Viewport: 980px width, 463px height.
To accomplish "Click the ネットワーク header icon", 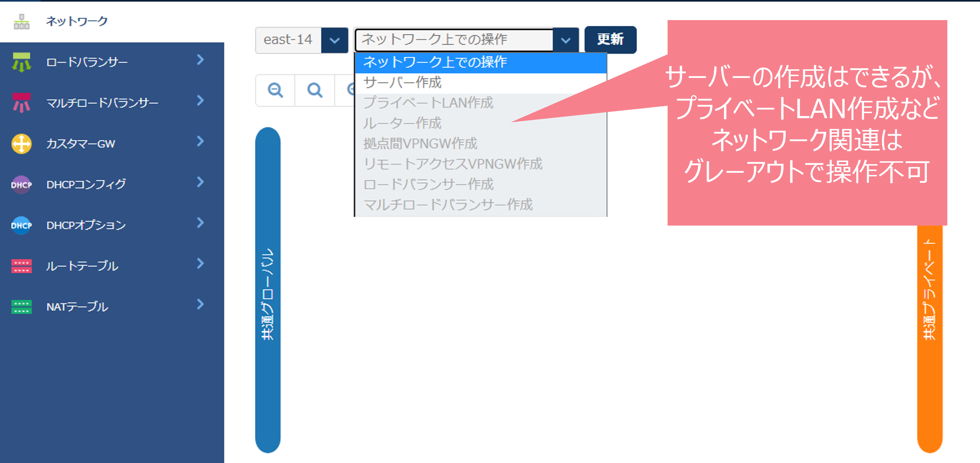I will pos(21,22).
